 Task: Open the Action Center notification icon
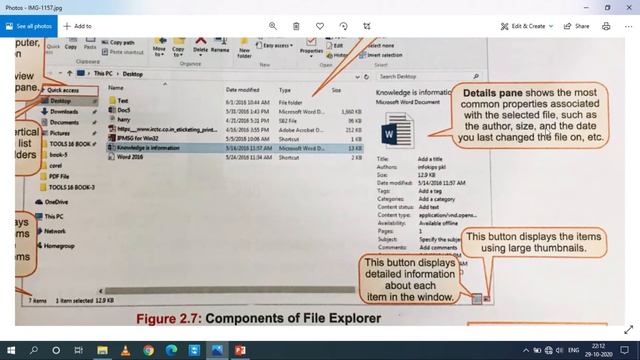(624, 350)
